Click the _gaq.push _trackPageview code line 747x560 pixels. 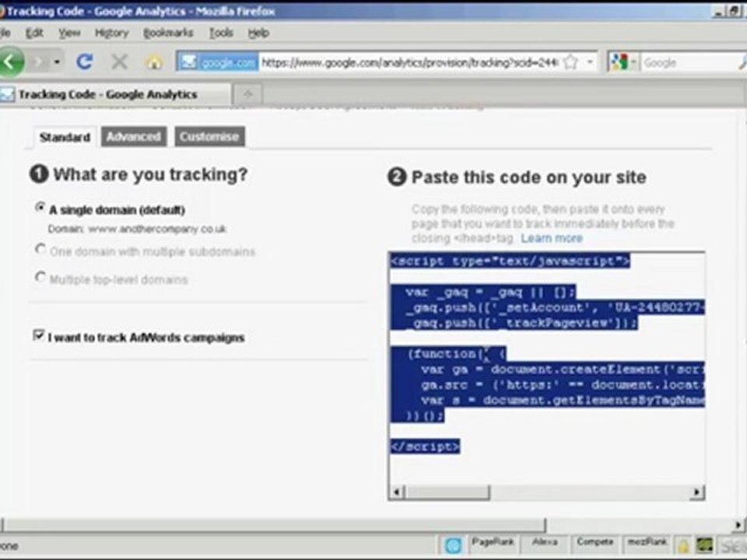point(521,324)
